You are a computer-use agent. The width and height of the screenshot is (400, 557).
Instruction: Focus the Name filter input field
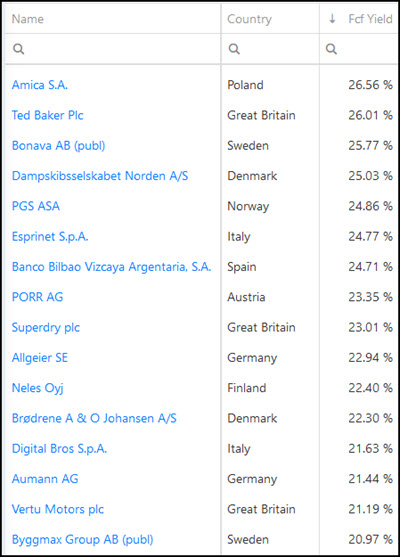click(113, 49)
